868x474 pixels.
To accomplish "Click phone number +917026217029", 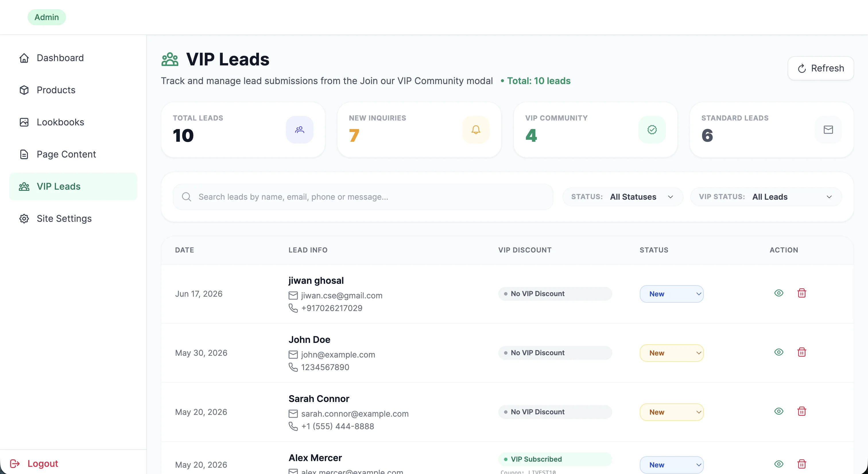I will point(332,308).
